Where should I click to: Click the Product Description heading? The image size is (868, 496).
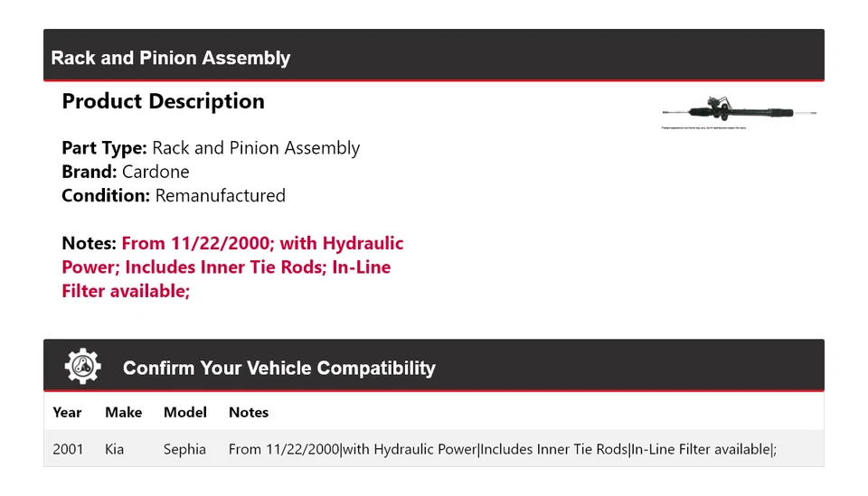pos(163,101)
